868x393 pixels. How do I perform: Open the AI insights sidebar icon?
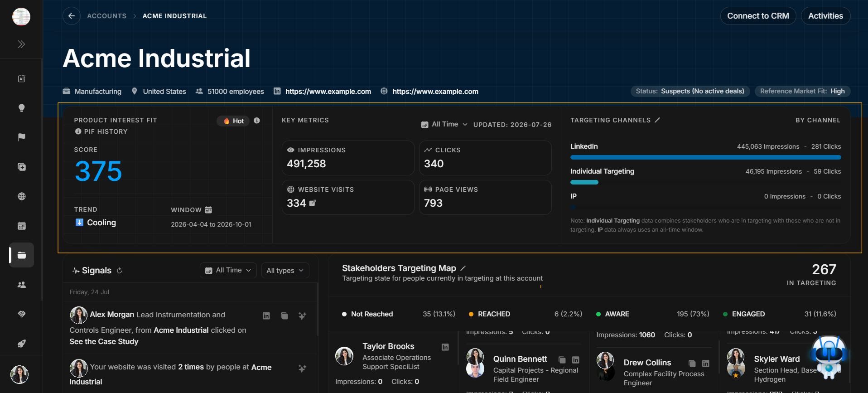pyautogui.click(x=21, y=78)
